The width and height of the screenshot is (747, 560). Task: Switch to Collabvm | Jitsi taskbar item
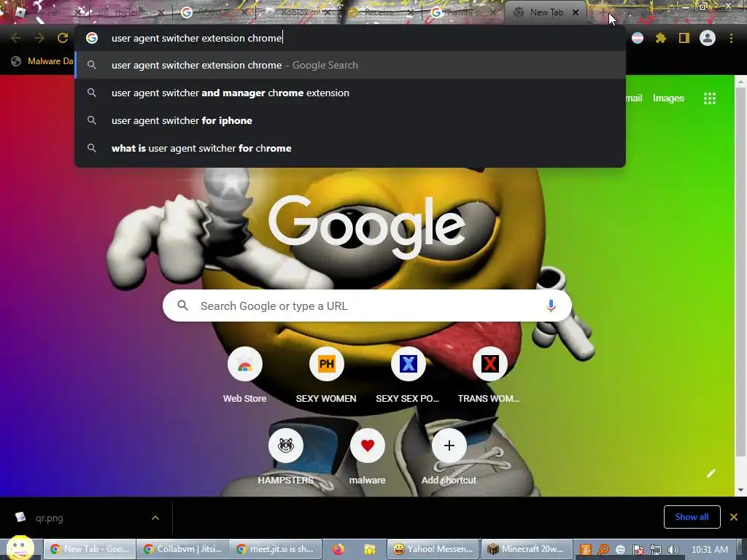click(x=182, y=549)
